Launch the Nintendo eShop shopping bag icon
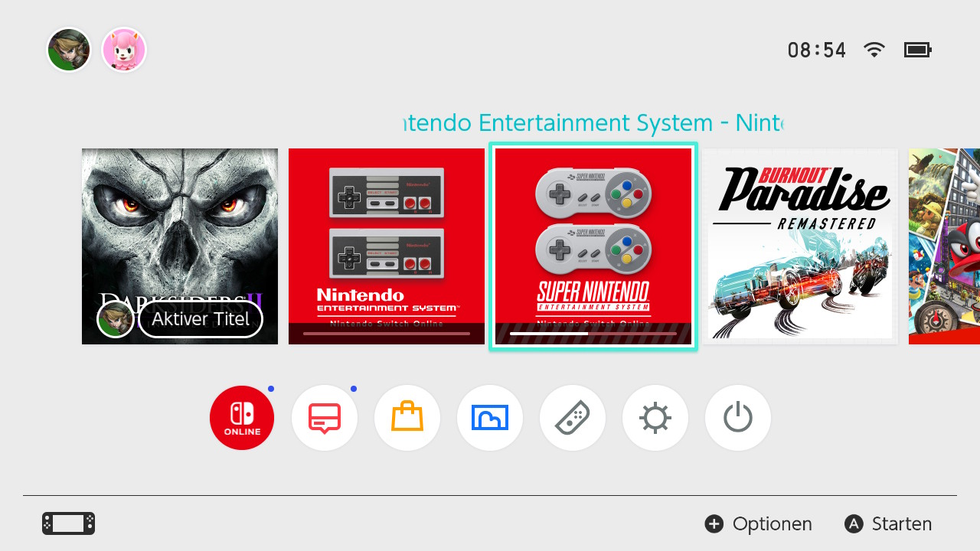Viewport: 980px width, 551px height. [x=407, y=418]
